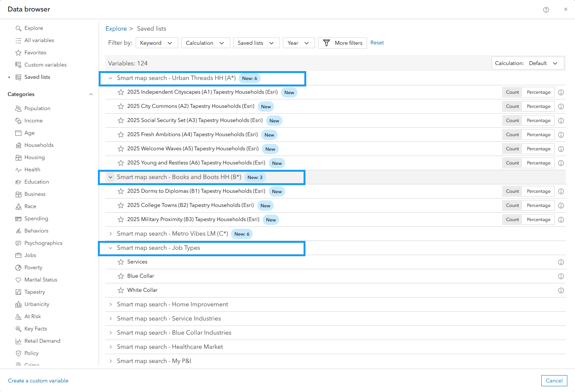The image size is (575, 392).
Task: Open the help question mark icon
Action: 546,9
